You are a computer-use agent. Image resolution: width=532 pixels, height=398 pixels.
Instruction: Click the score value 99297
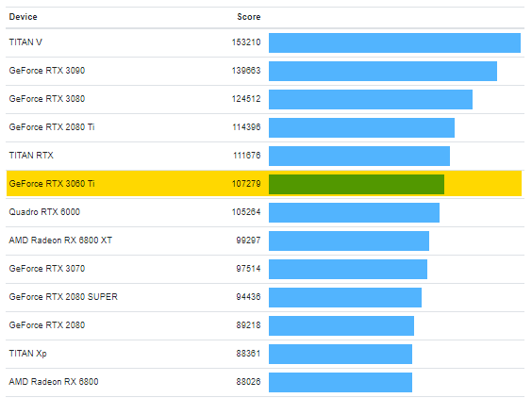(x=248, y=240)
